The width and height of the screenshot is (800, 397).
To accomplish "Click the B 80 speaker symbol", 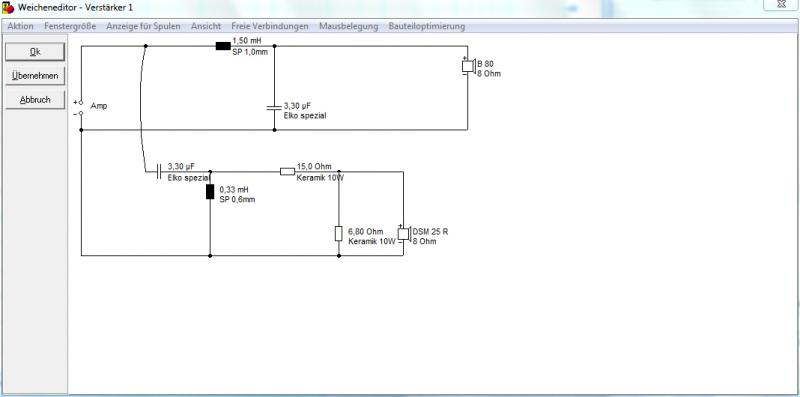I will 468,66.
